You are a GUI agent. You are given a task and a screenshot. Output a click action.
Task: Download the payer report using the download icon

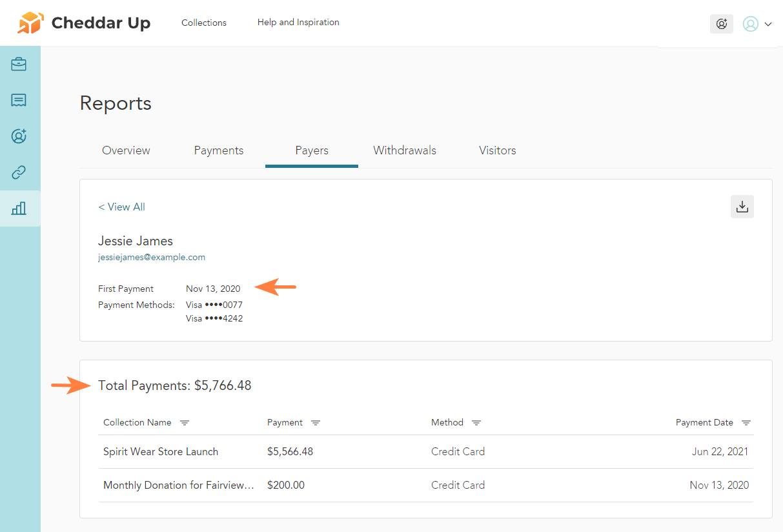coord(742,207)
